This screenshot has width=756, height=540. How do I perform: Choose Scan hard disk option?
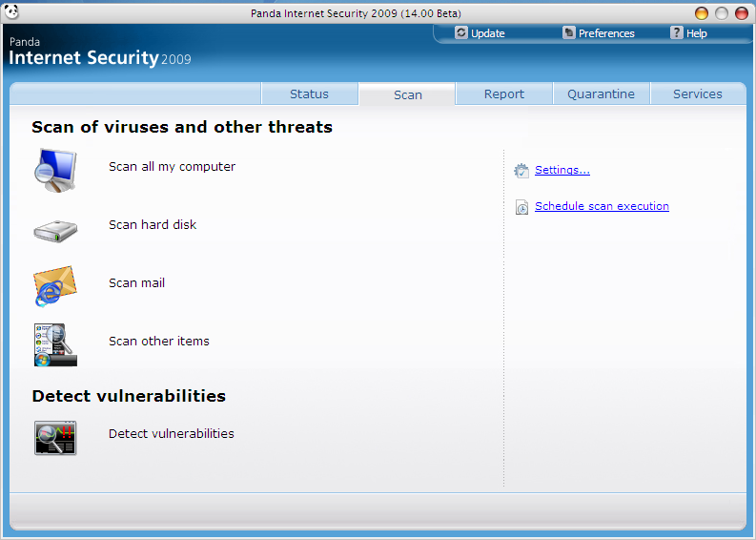(153, 225)
